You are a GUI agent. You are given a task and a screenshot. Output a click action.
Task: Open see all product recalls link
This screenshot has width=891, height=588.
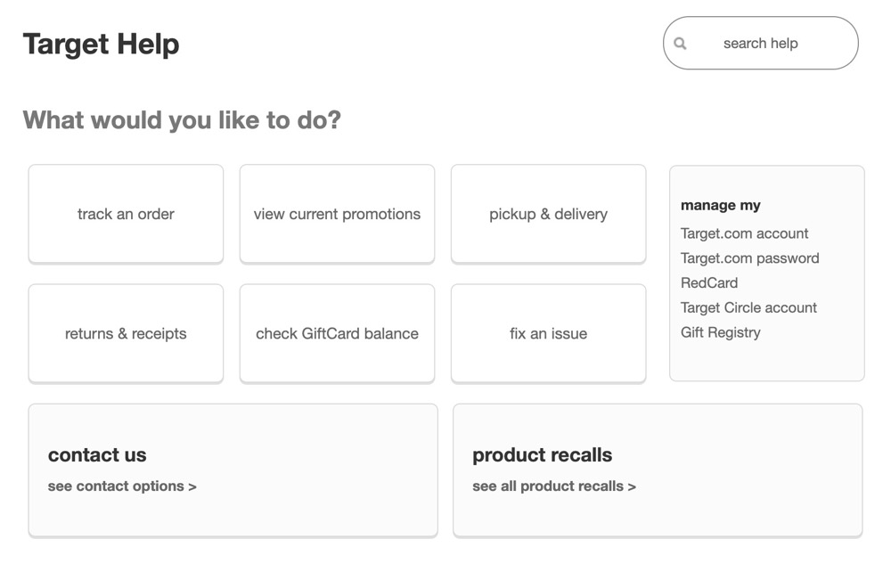554,486
